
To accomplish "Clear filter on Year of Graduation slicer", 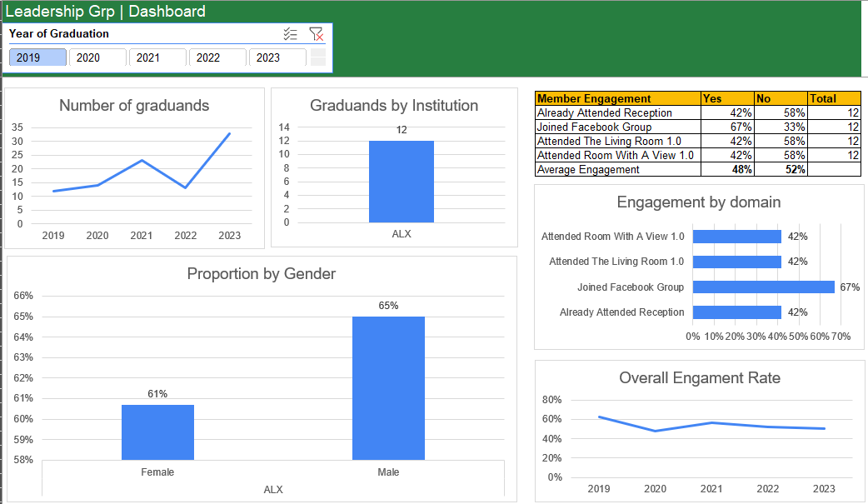I will (316, 34).
